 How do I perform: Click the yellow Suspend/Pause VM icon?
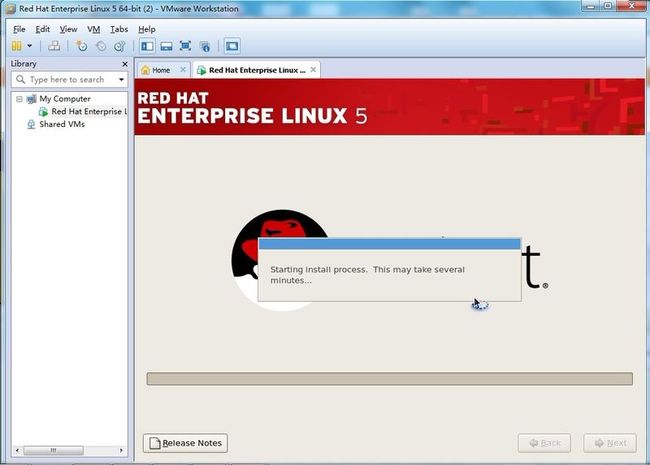click(17, 46)
